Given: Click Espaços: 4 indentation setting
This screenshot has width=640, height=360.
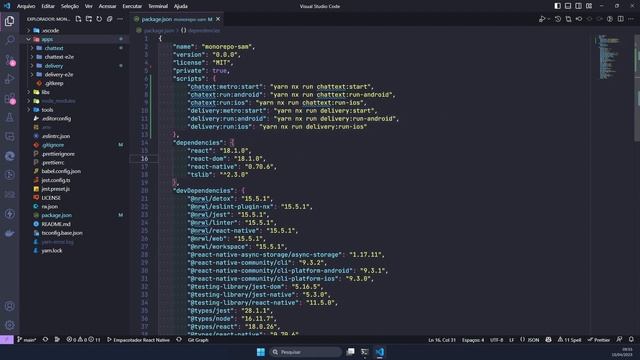Looking at the screenshot, I should [473, 340].
